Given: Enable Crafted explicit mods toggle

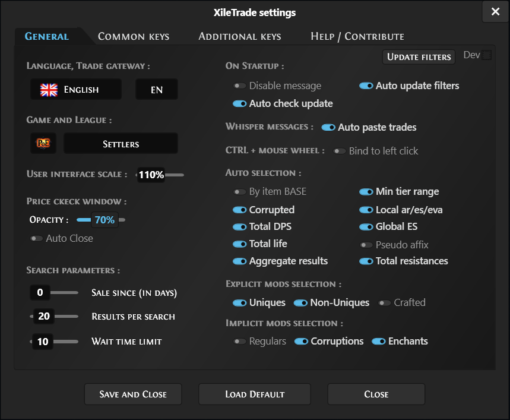Looking at the screenshot, I should (385, 303).
